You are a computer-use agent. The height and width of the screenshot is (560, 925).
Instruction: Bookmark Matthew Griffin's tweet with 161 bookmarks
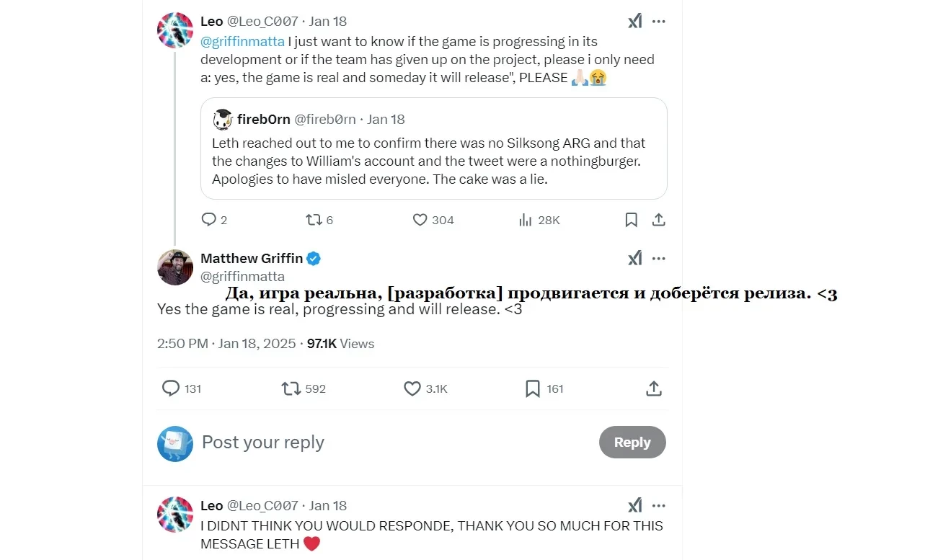(533, 389)
